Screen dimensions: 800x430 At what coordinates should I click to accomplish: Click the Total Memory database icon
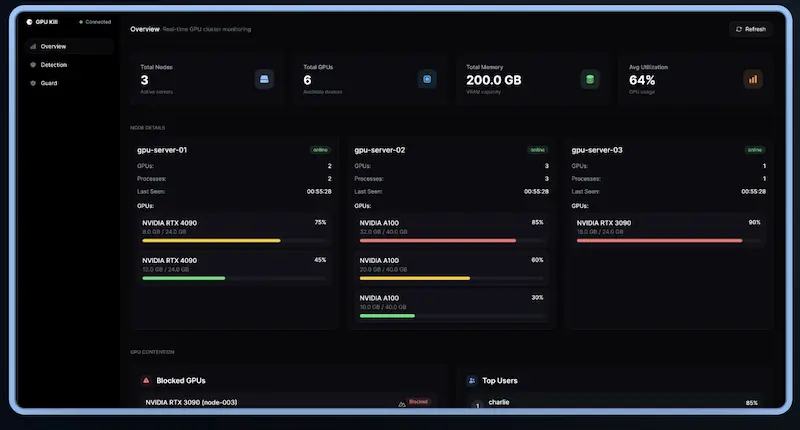(590, 79)
